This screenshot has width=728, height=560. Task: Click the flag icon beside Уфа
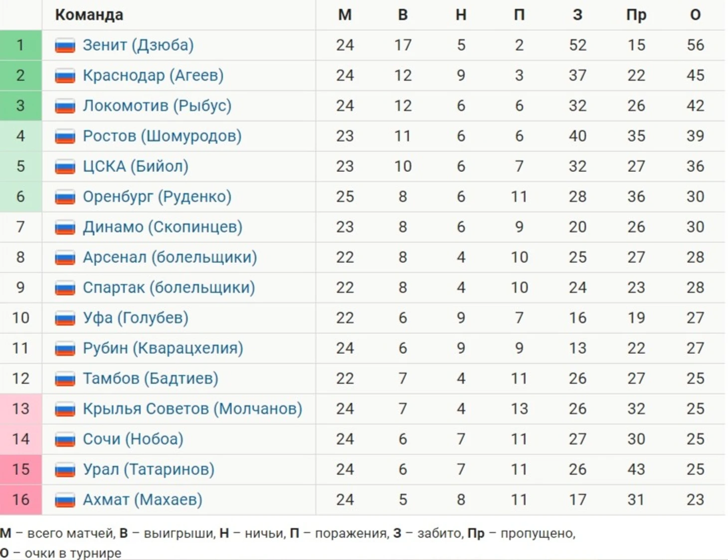[65, 318]
